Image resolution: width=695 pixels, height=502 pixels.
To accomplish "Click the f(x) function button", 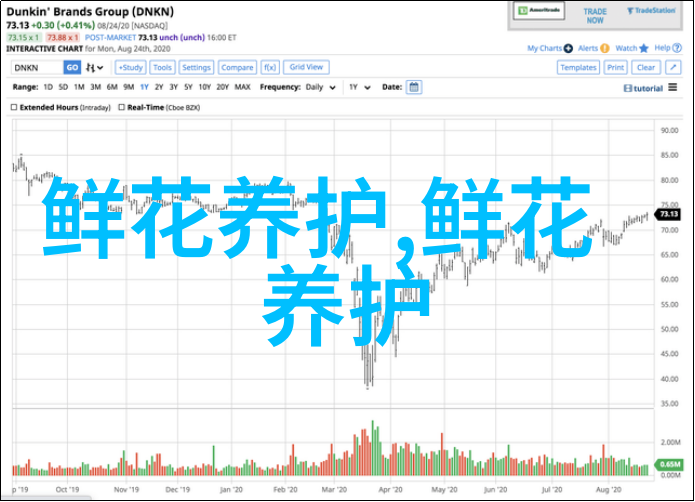I will tap(269, 68).
